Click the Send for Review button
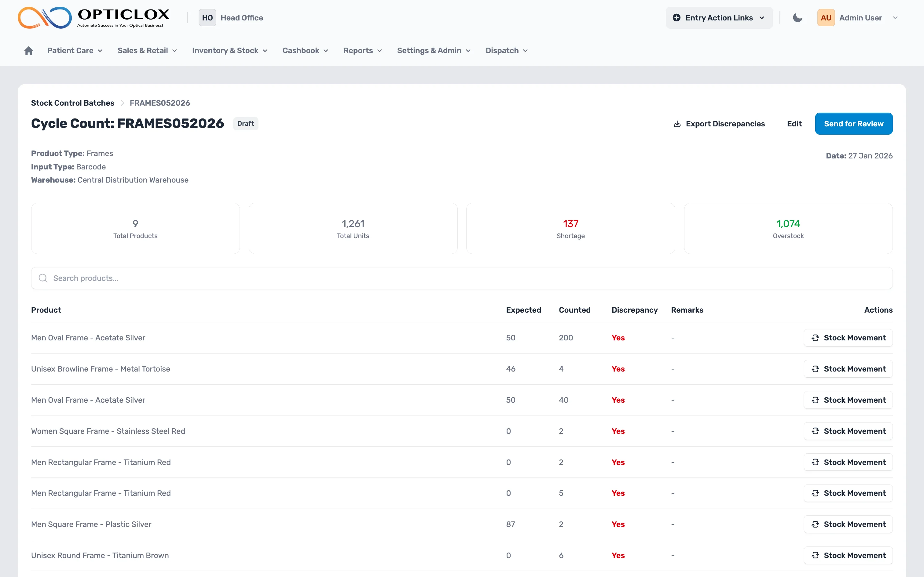924x577 pixels. tap(853, 124)
